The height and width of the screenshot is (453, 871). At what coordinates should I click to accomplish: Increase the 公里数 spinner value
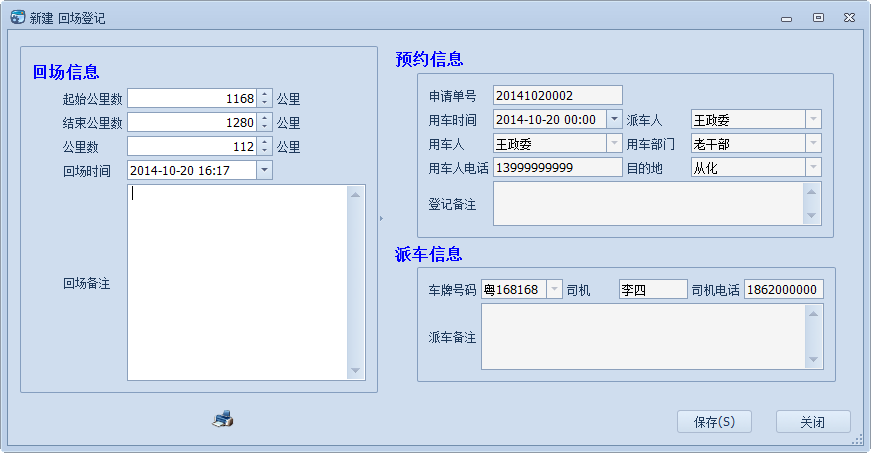pyautogui.click(x=264, y=142)
